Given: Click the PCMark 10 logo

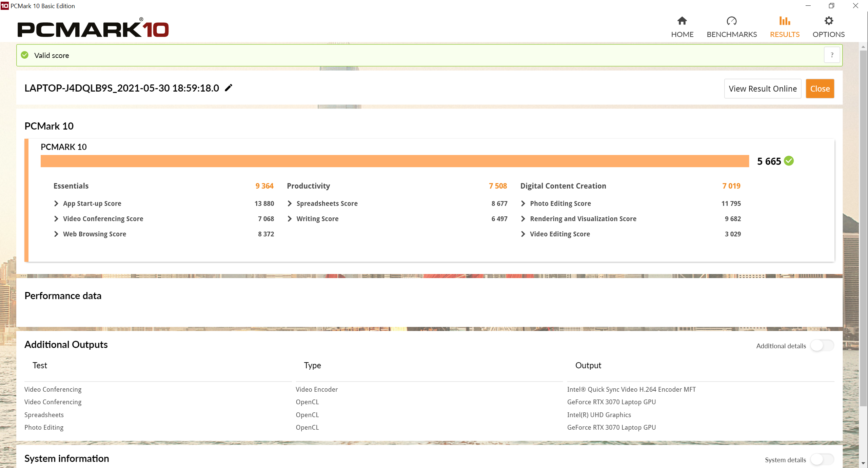Looking at the screenshot, I should pos(93,28).
